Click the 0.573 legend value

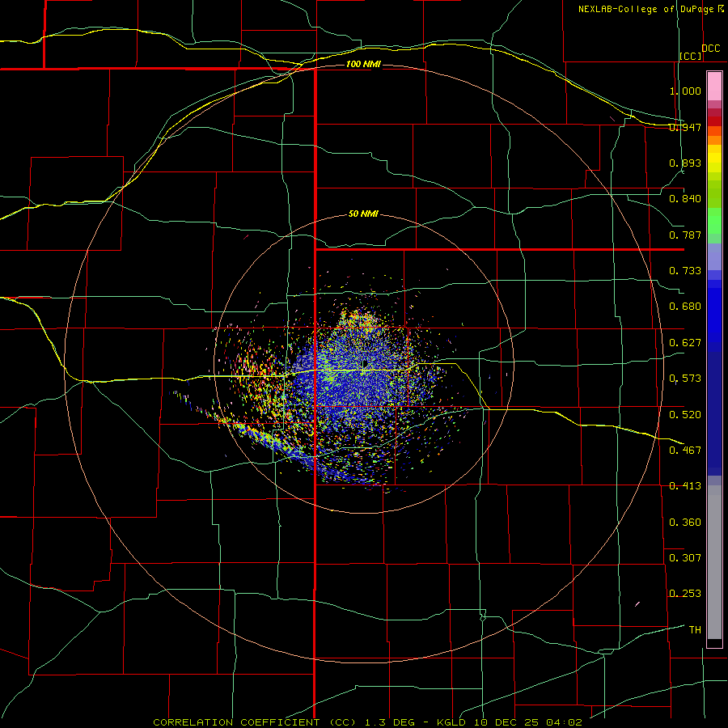click(685, 379)
